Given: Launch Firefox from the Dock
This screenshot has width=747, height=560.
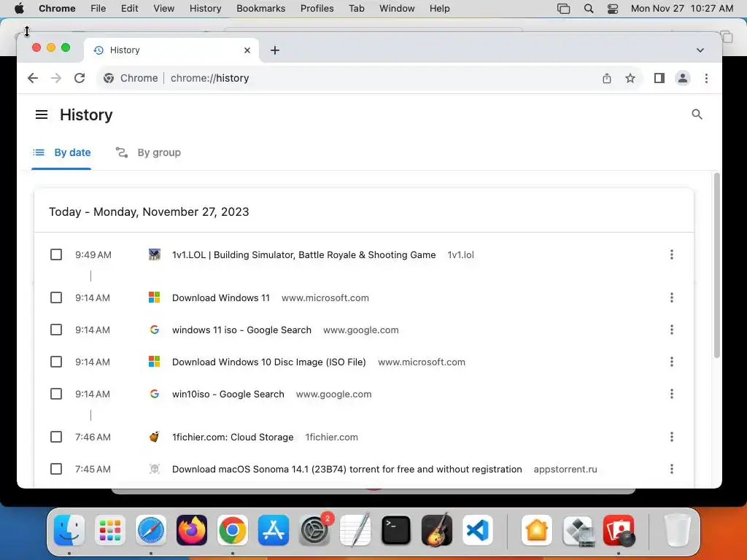Looking at the screenshot, I should coord(192,530).
